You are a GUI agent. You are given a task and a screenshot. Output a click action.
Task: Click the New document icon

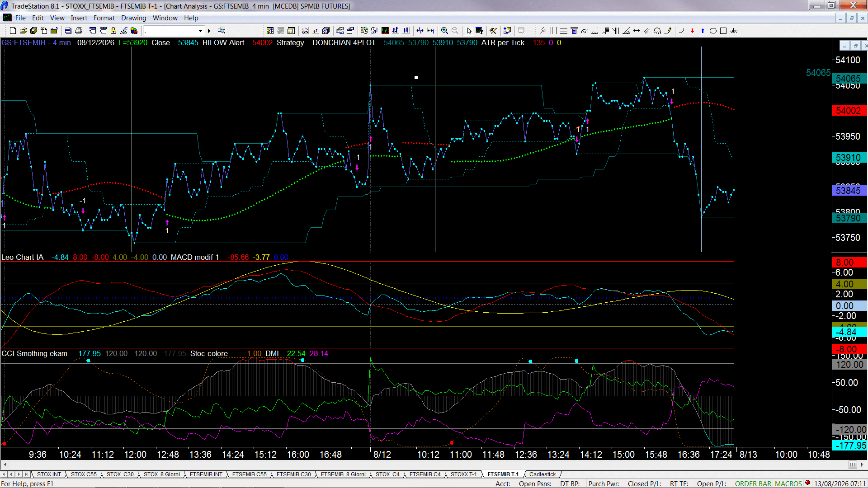click(x=13, y=31)
